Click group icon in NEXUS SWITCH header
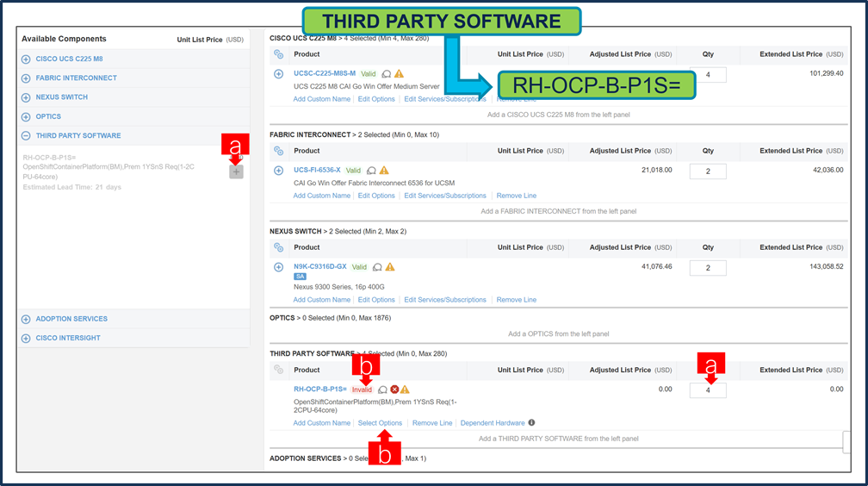868x486 pixels. [278, 247]
